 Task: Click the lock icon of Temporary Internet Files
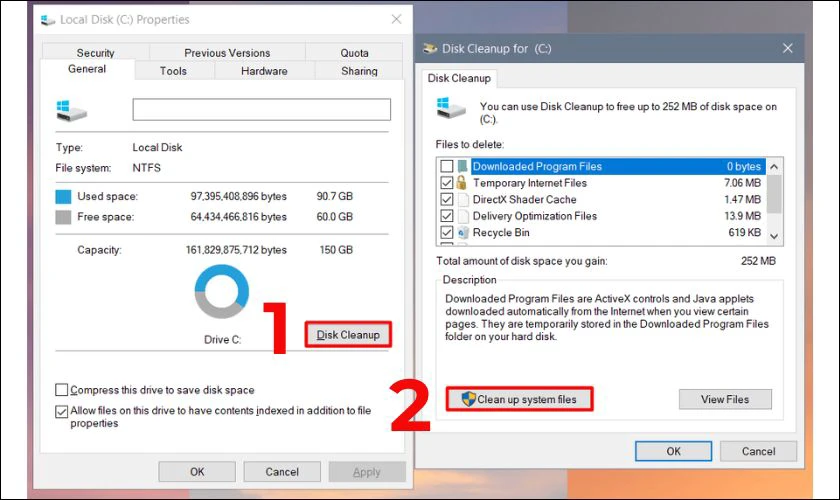[x=461, y=182]
